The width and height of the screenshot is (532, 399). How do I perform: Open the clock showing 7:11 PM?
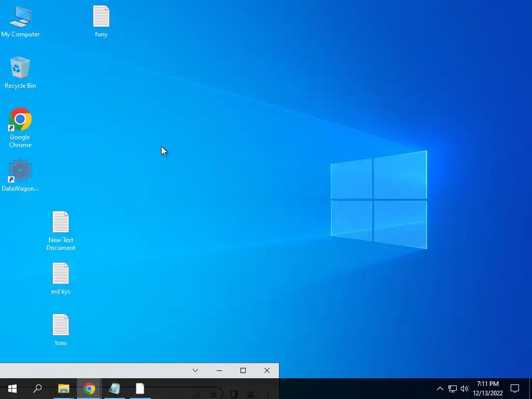coord(488,389)
